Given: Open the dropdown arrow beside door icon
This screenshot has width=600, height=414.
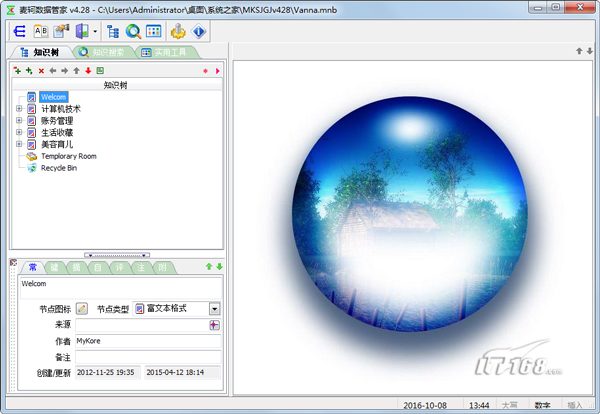Looking at the screenshot, I should [95, 31].
